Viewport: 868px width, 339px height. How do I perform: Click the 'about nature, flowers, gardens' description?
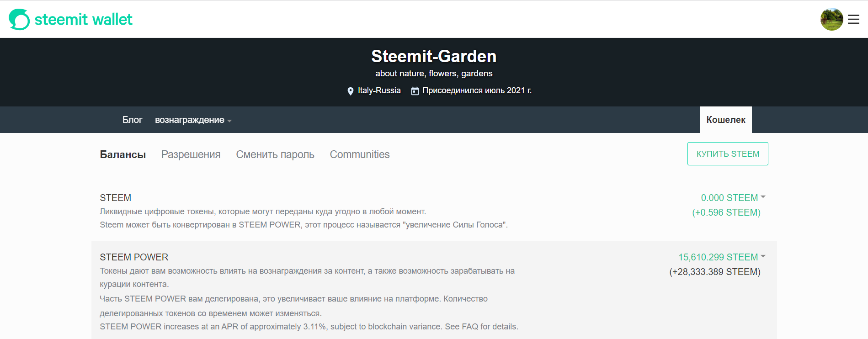[x=434, y=74]
